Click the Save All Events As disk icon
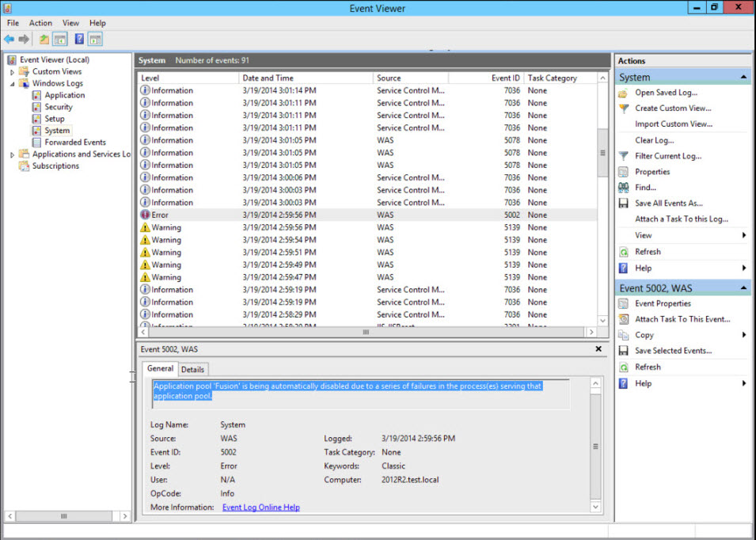Screen dimensions: 756x540 point(624,203)
